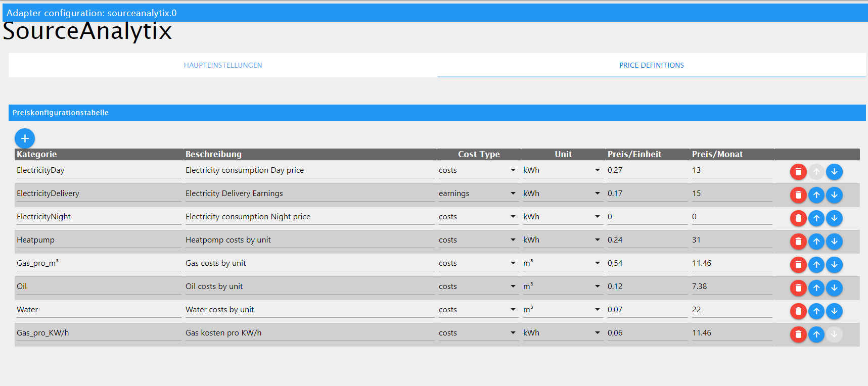This screenshot has height=386, width=868.
Task: Edit Preis/Einheit value 0,54
Action: [x=648, y=263]
